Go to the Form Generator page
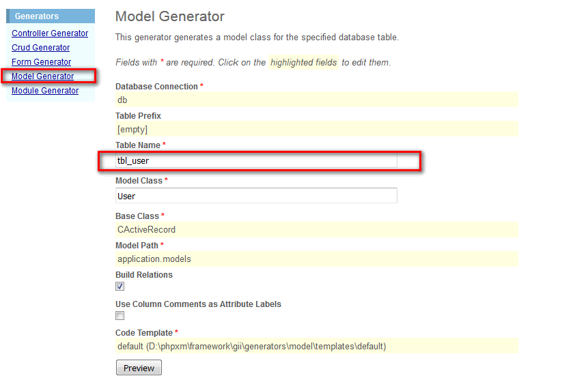This screenshot has height=378, width=588. pos(41,62)
